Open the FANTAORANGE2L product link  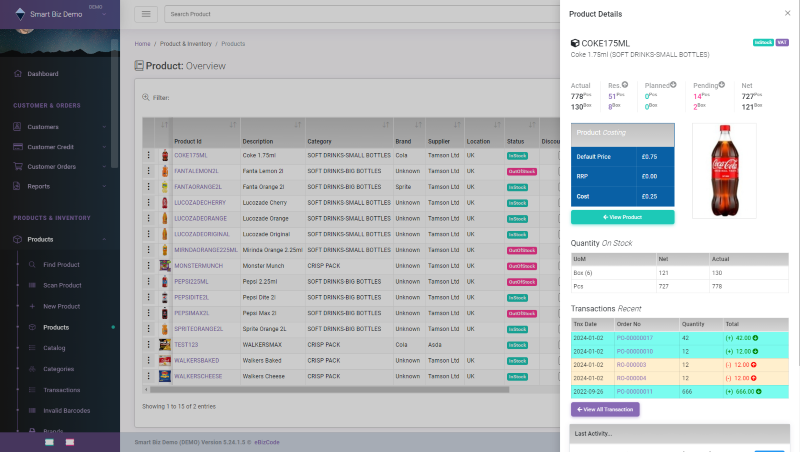pyautogui.click(x=198, y=187)
